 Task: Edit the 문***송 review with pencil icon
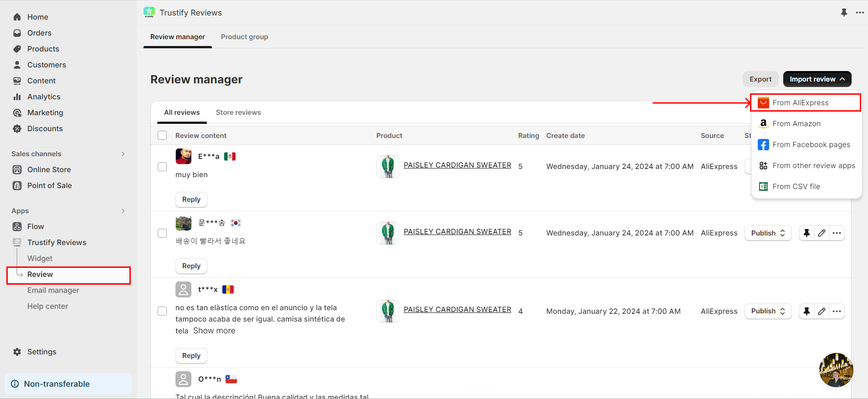(822, 233)
